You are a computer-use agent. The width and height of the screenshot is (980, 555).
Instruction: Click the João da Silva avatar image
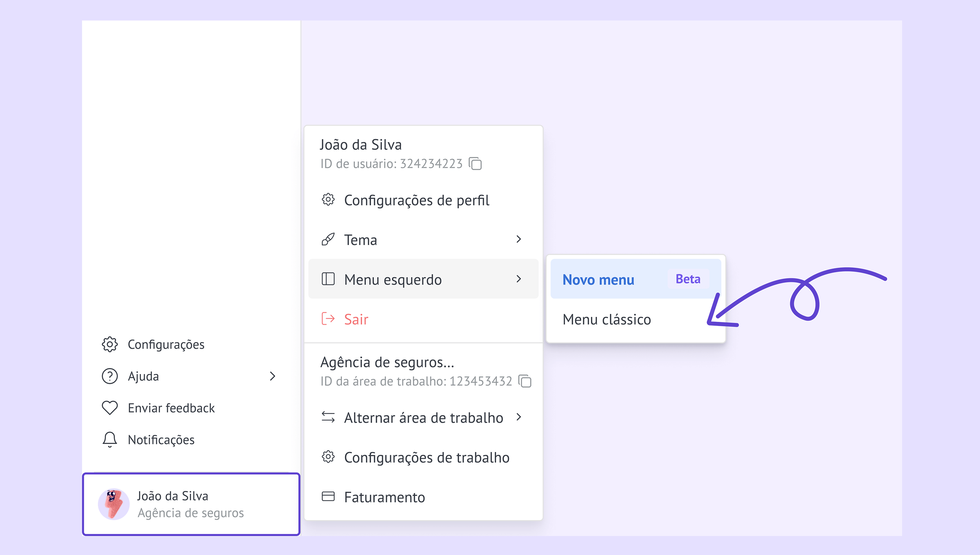[113, 504]
